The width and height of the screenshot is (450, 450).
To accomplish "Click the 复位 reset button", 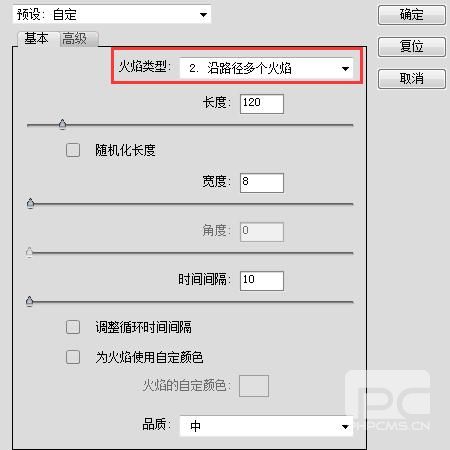I will point(412,47).
